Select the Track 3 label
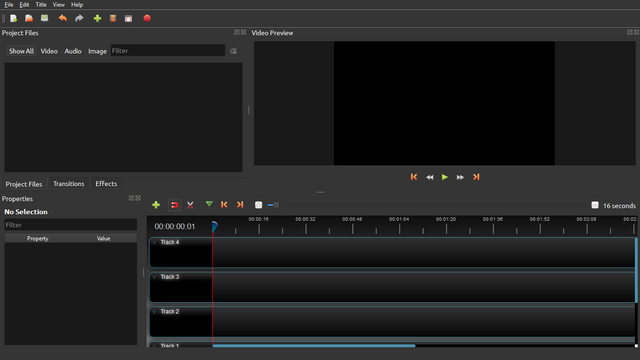This screenshot has width=640, height=360. (170, 277)
